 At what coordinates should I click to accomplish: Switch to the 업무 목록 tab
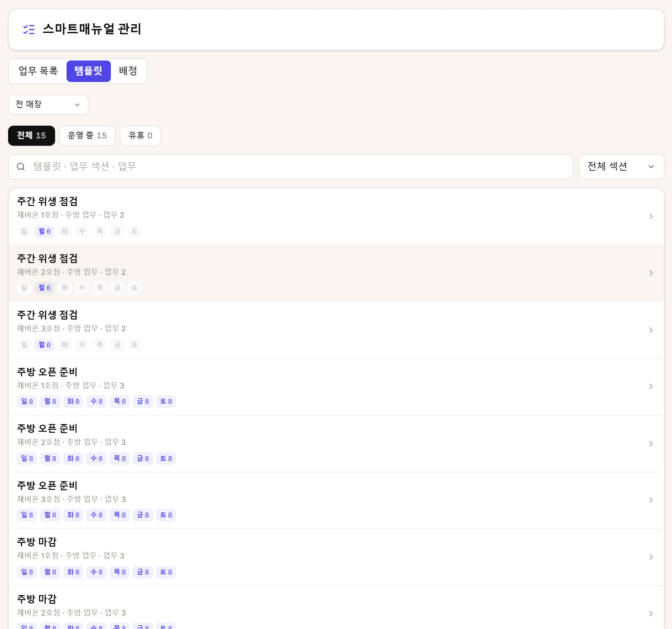[38, 71]
